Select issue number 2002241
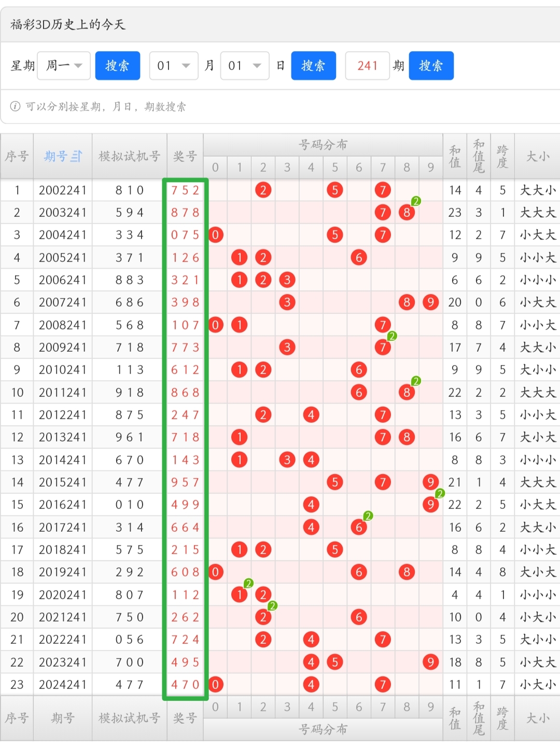 [x=63, y=190]
